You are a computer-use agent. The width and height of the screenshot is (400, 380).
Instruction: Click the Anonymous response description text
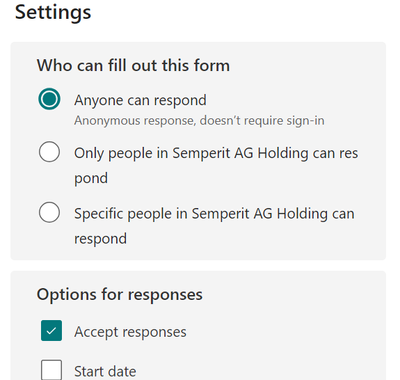(199, 120)
